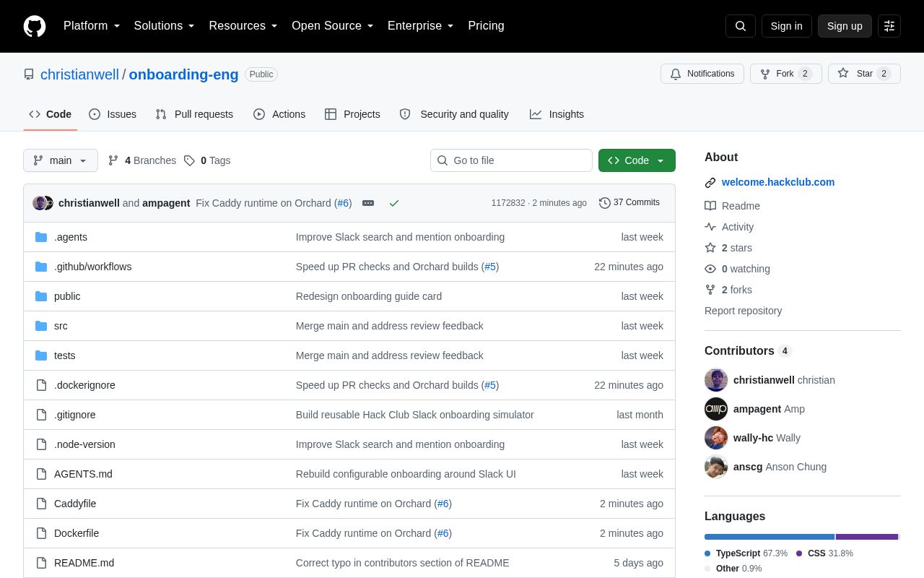Click the Notifications bell button
This screenshot has height=578, width=924.
pos(702,74)
